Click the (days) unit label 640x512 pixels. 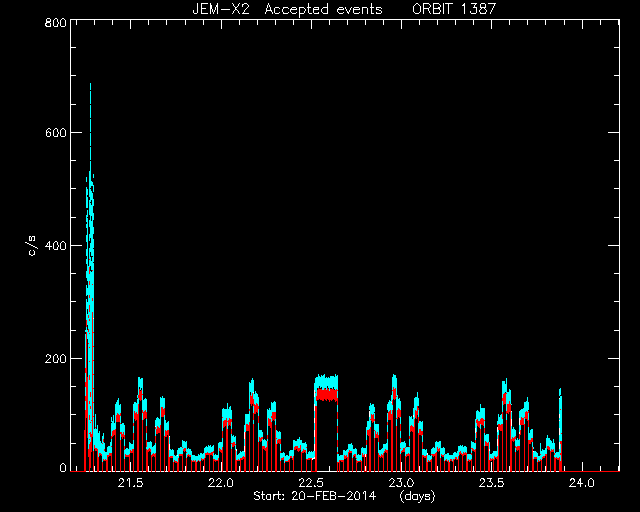pyautogui.click(x=417, y=496)
